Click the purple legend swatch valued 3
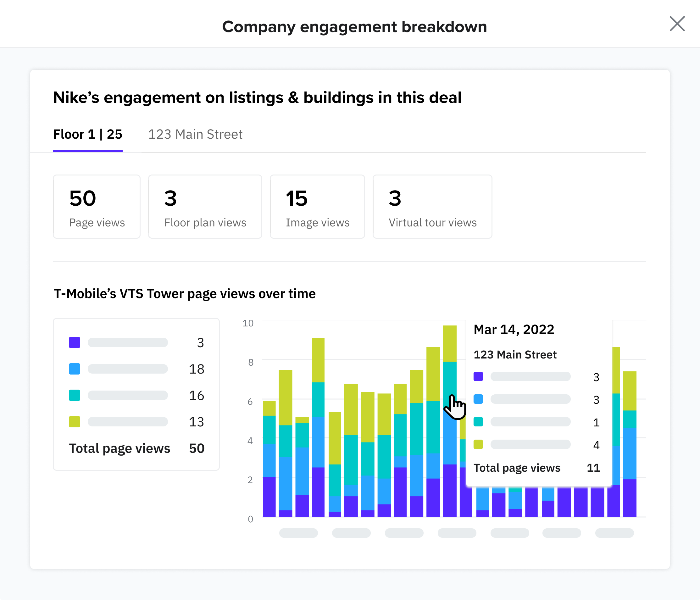Screen dimensions: 700x600 point(74,342)
